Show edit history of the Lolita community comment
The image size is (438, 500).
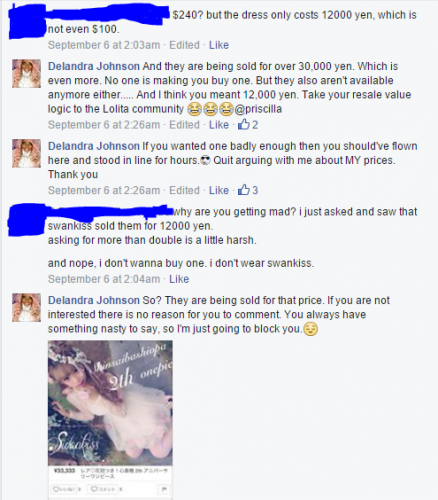coord(184,125)
